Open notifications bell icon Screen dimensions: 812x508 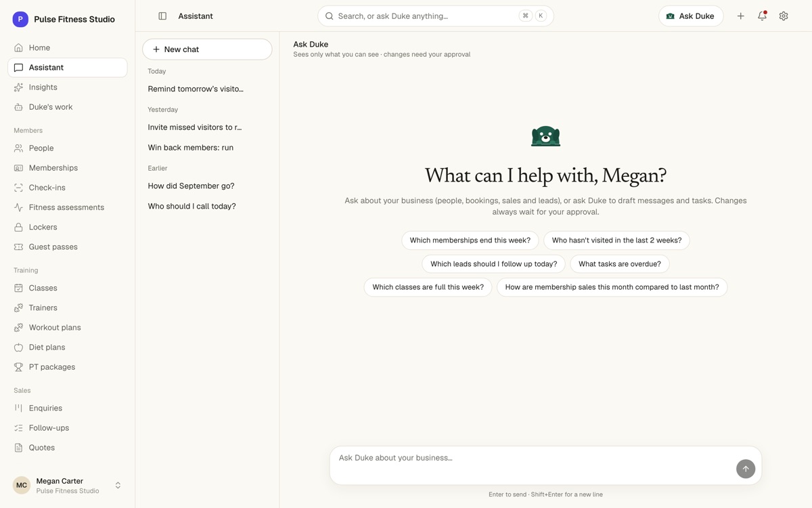(762, 16)
